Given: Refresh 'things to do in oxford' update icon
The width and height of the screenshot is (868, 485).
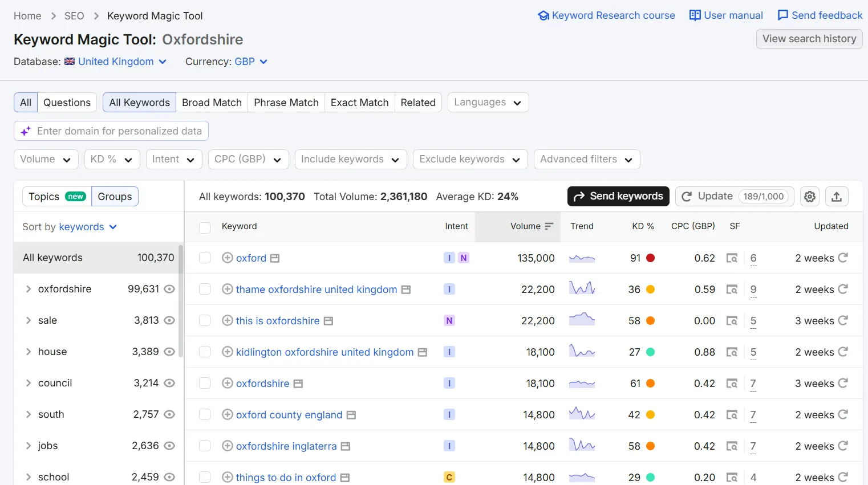Looking at the screenshot, I should 843,477.
